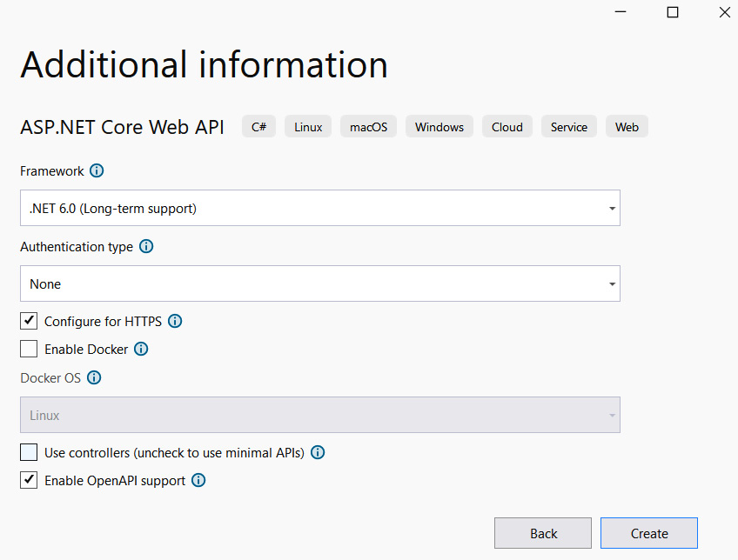The height and width of the screenshot is (560, 738).
Task: Click the Web tag
Action: [x=627, y=126]
